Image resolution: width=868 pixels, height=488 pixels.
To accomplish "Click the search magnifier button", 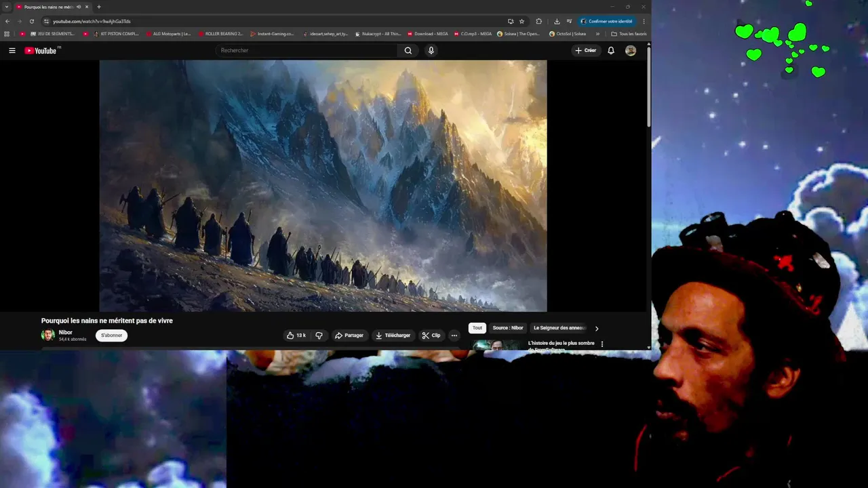I will coord(408,51).
